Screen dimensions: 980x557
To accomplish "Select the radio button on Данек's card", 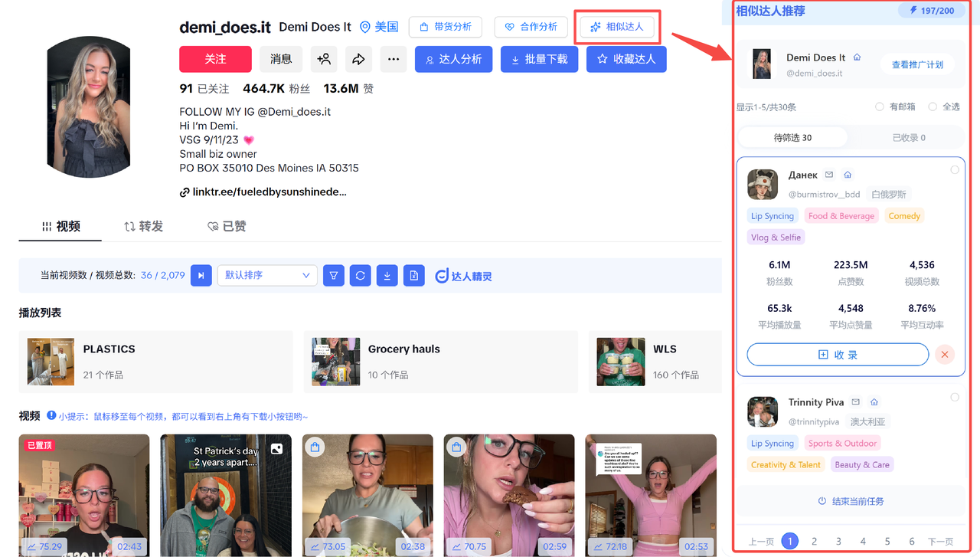I will pyautogui.click(x=955, y=170).
